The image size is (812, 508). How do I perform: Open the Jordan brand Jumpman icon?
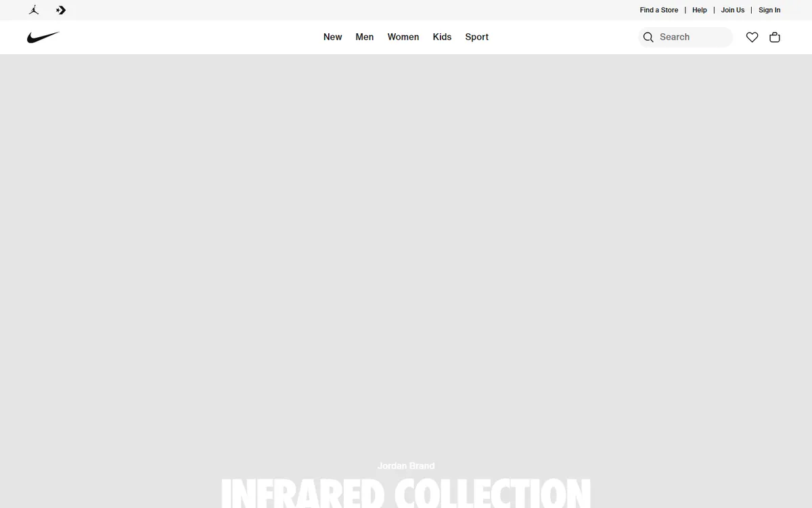click(x=34, y=10)
